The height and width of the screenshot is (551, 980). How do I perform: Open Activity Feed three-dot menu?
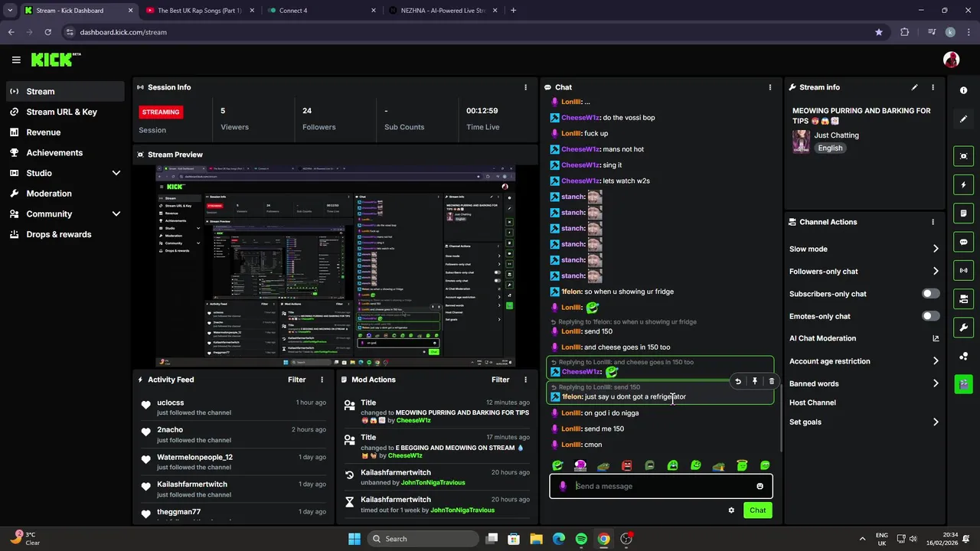point(322,380)
